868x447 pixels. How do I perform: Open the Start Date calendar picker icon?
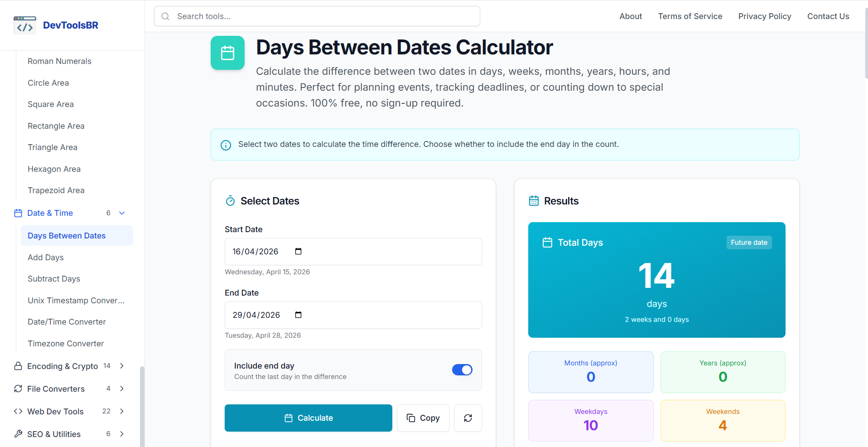[298, 251]
